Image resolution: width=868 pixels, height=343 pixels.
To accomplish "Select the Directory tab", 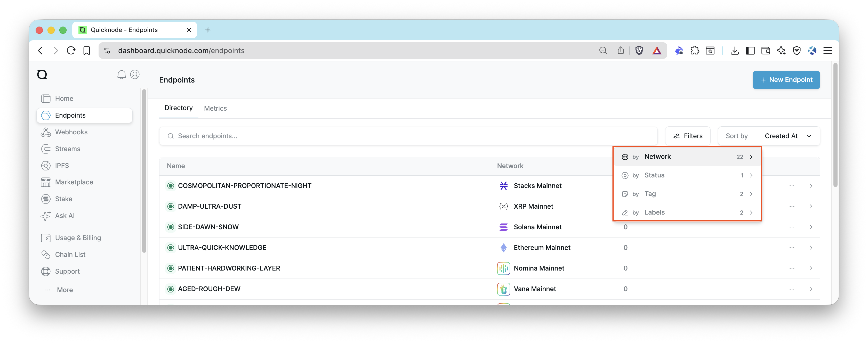I will click(x=178, y=108).
